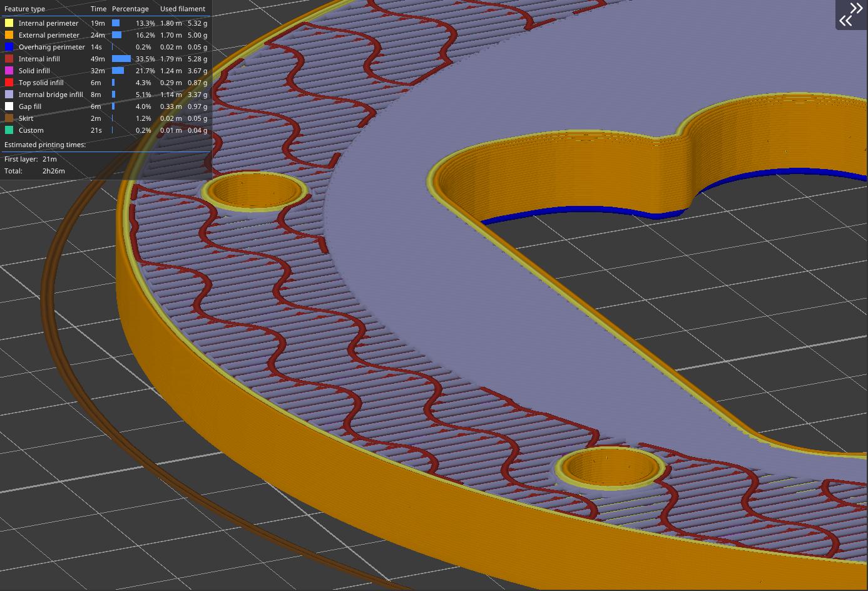
Task: Select the "Percentage" column header
Action: (130, 9)
